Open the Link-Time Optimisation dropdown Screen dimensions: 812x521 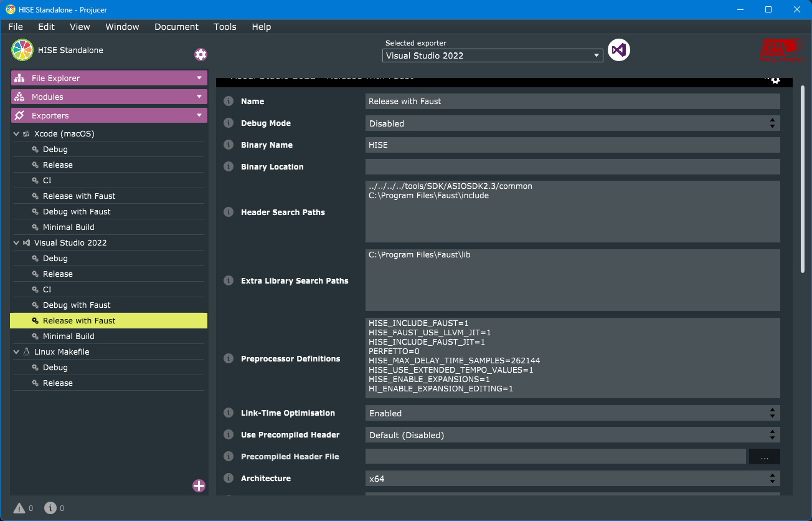pos(572,413)
